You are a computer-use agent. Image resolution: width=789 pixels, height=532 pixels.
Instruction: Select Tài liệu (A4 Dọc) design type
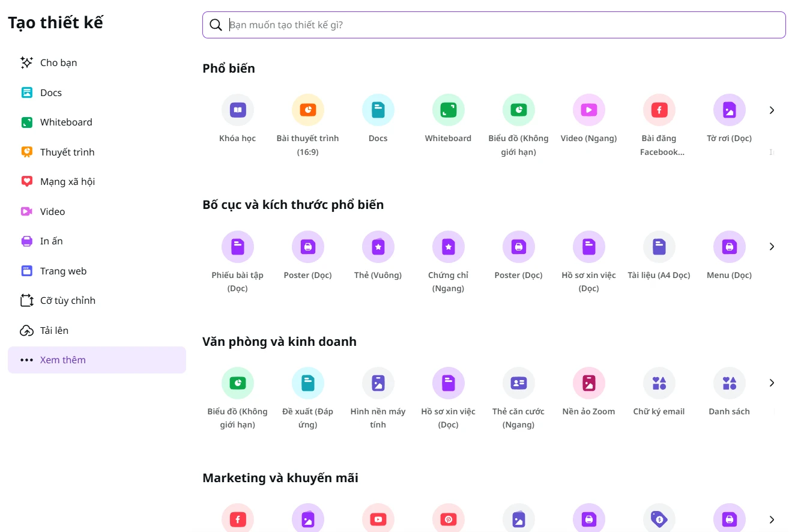click(x=659, y=247)
